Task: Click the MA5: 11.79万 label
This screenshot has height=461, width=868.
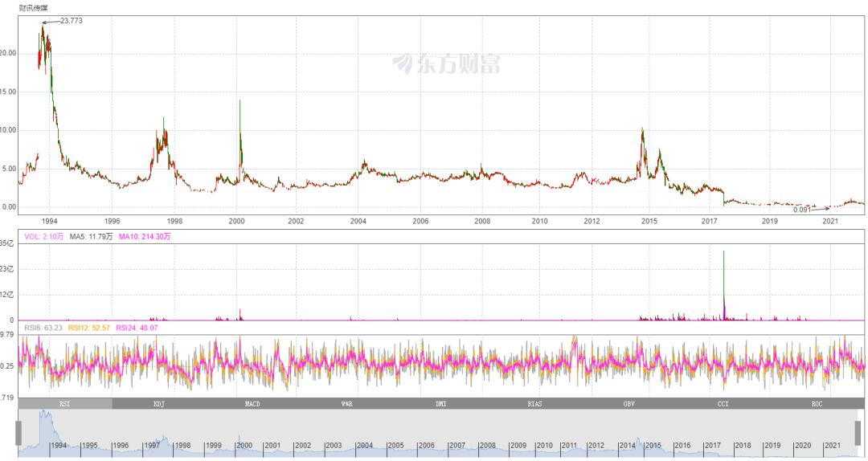Action: pyautogui.click(x=91, y=236)
